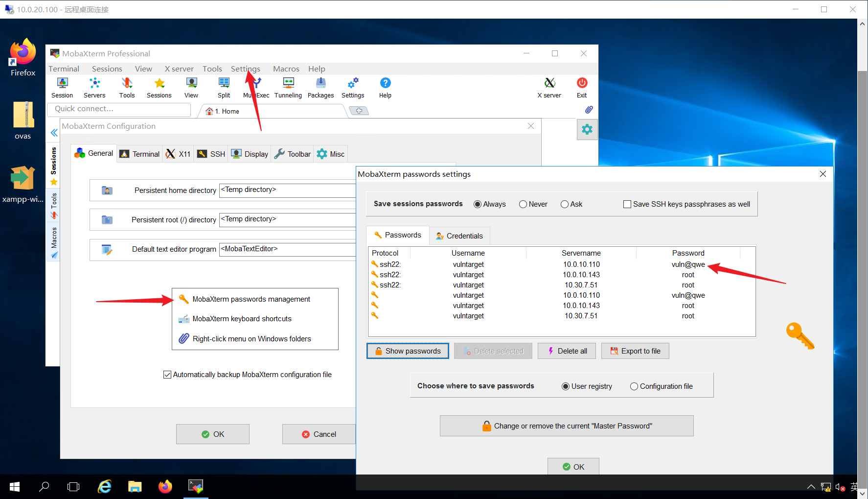Select the ssh22 row with 10.30.7.51
868x499 pixels.
[562, 285]
